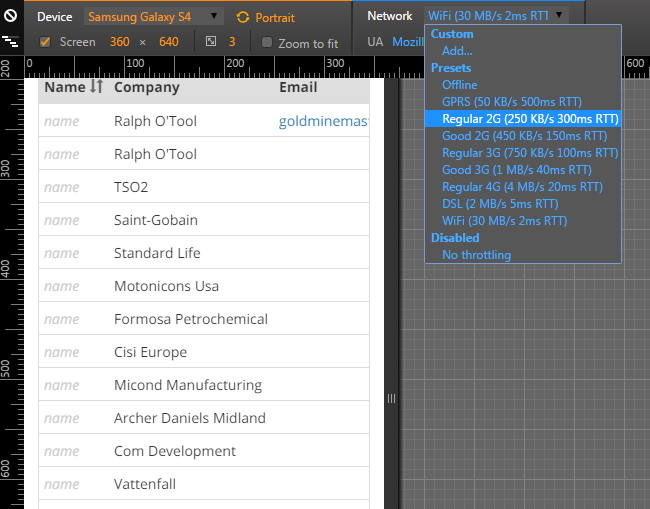Screen dimensions: 650x509
Task: Click the device pixel ratio icon
Action: 211,42
